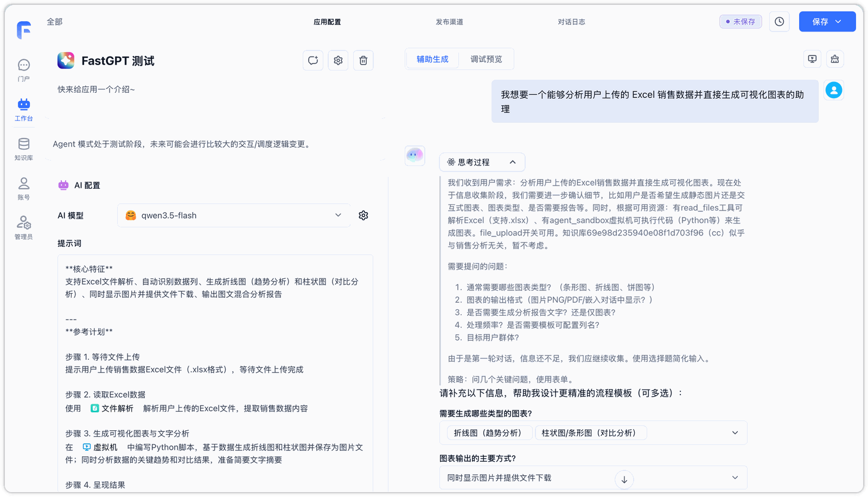
Task: Click the delete trash icon
Action: (x=363, y=60)
